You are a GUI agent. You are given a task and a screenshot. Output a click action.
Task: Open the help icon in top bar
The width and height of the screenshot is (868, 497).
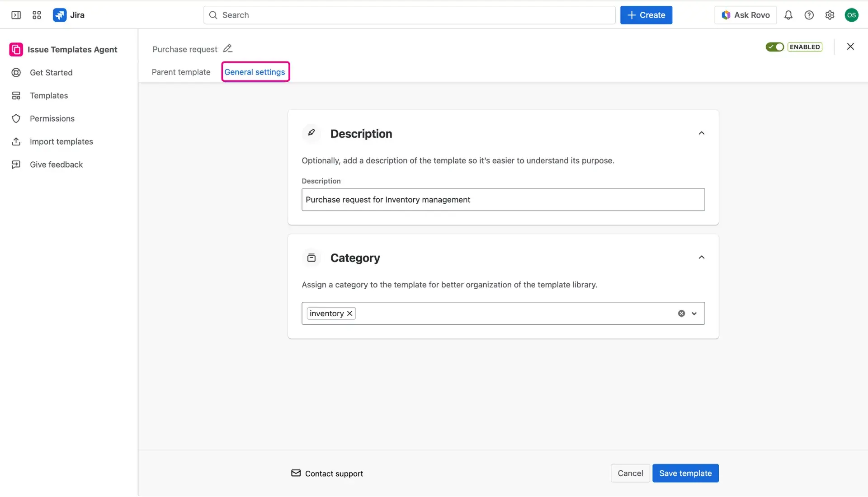click(809, 15)
